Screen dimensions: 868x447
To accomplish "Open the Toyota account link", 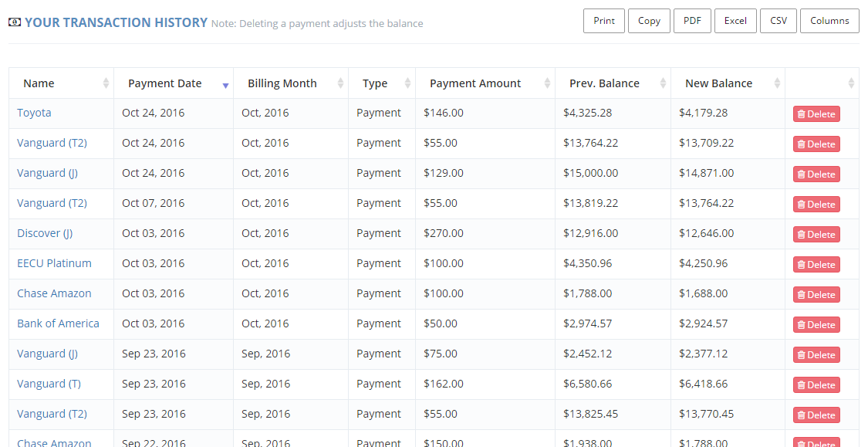I will [x=34, y=113].
